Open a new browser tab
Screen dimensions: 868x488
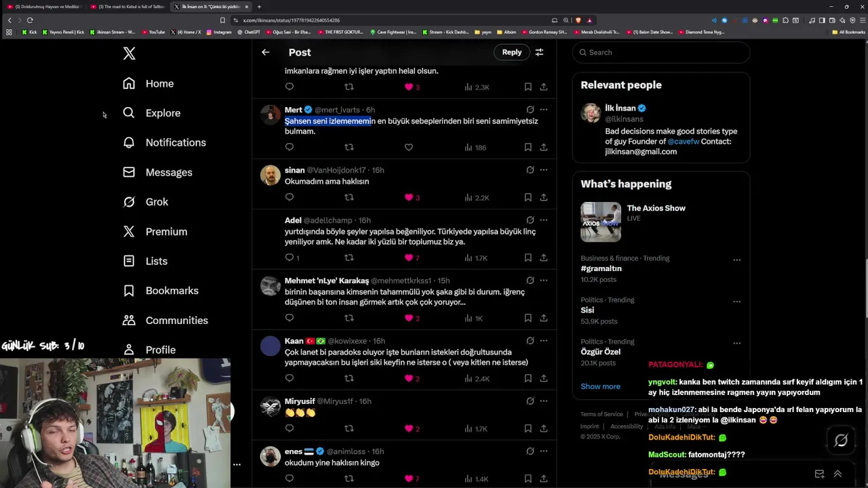point(259,7)
